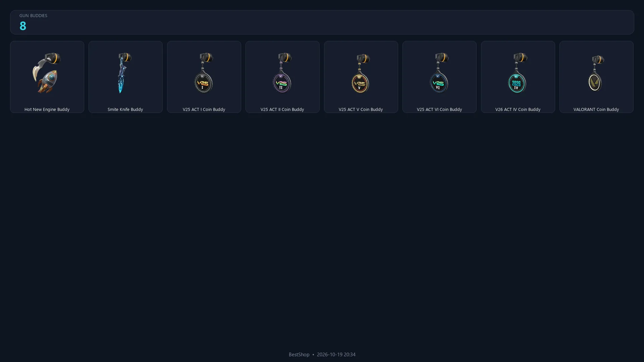The image size is (644, 362).
Task: Pick the V25 ACT I coin icon
Action: click(204, 73)
